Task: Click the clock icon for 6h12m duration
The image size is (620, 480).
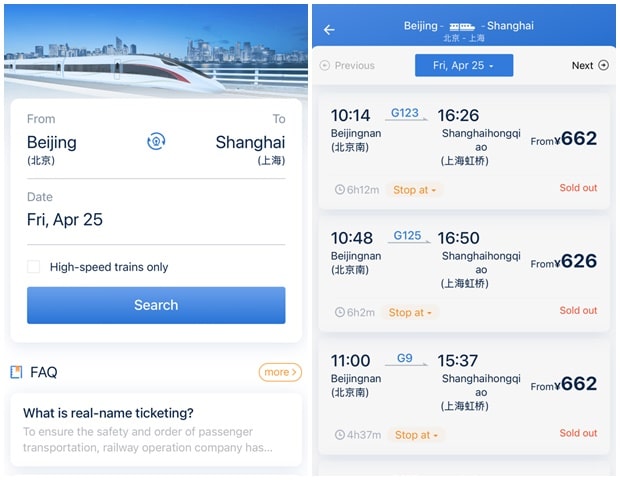Action: tap(340, 190)
